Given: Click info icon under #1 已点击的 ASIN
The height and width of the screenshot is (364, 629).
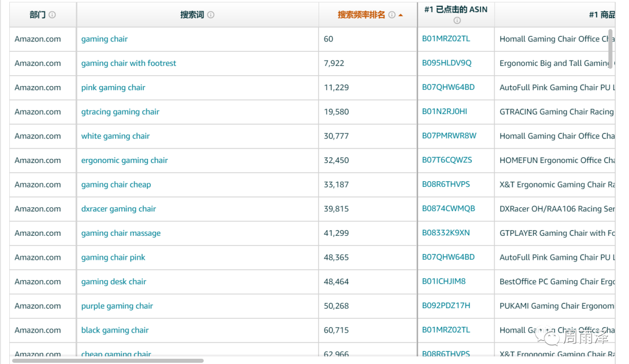Looking at the screenshot, I should point(457,20).
